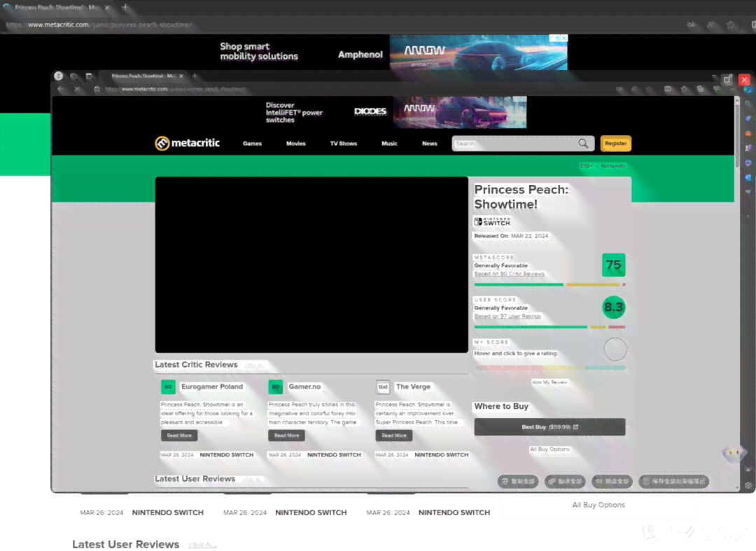The width and height of the screenshot is (756, 551).
Task: Click the Best Buy ($59.99) button
Action: [549, 426]
